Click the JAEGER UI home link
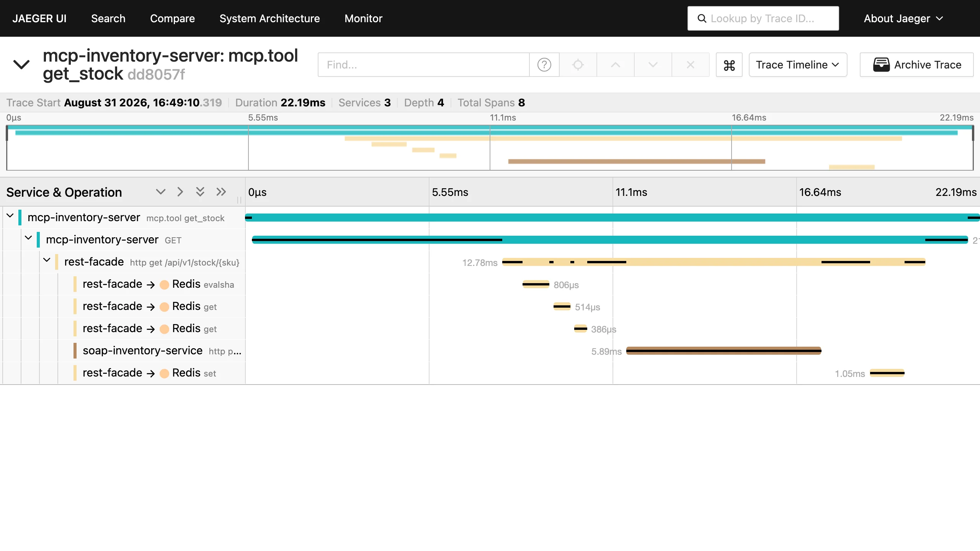This screenshot has height=551, width=980. 39,18
